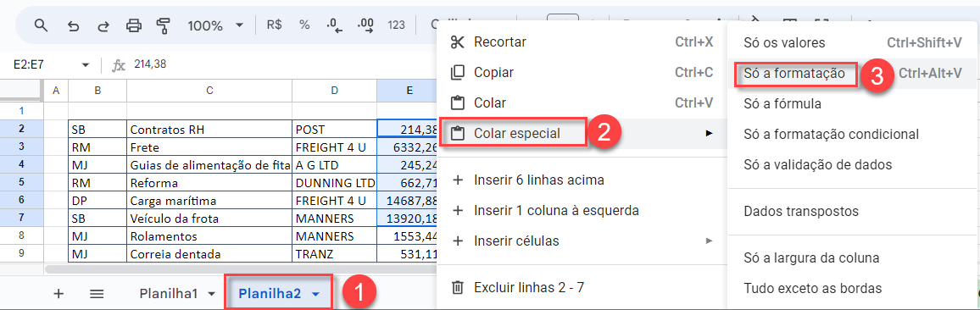Select Inserir 6 linhas acima
The height and width of the screenshot is (310, 980).
coord(582,180)
